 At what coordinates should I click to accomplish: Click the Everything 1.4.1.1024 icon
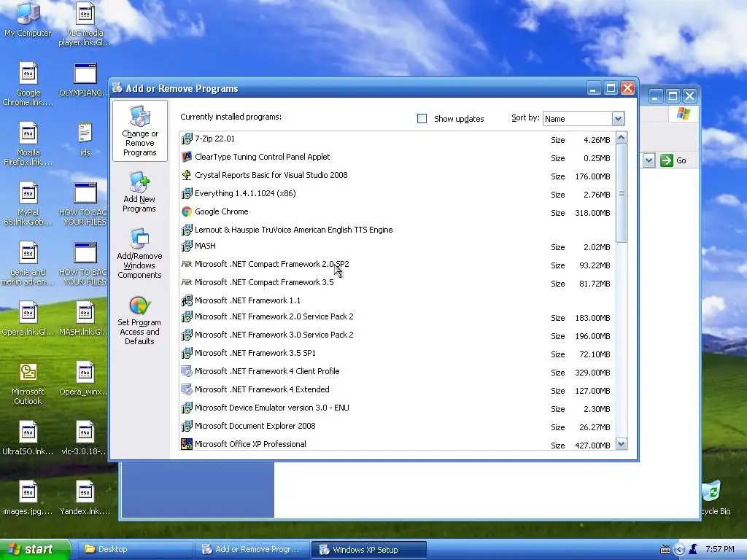pos(187,193)
